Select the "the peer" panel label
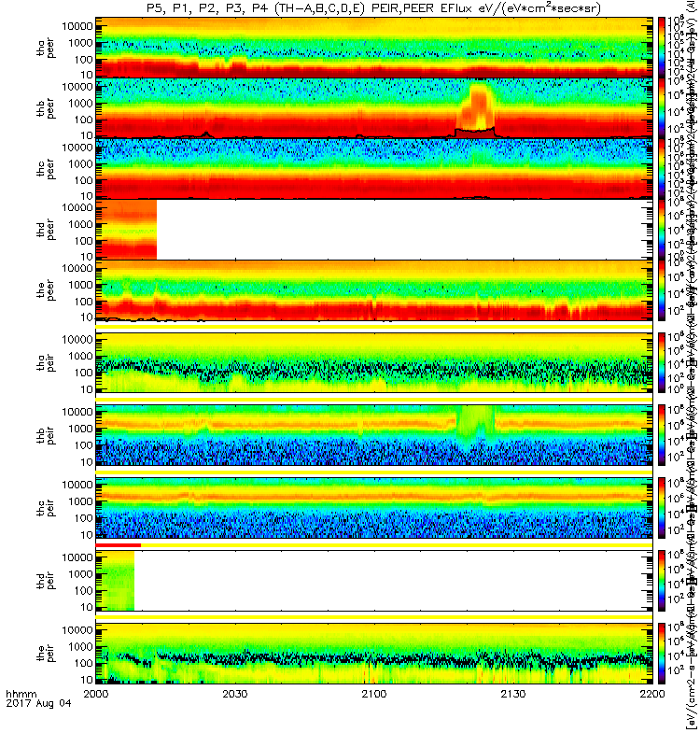The height and width of the screenshot is (747, 700). [46, 290]
